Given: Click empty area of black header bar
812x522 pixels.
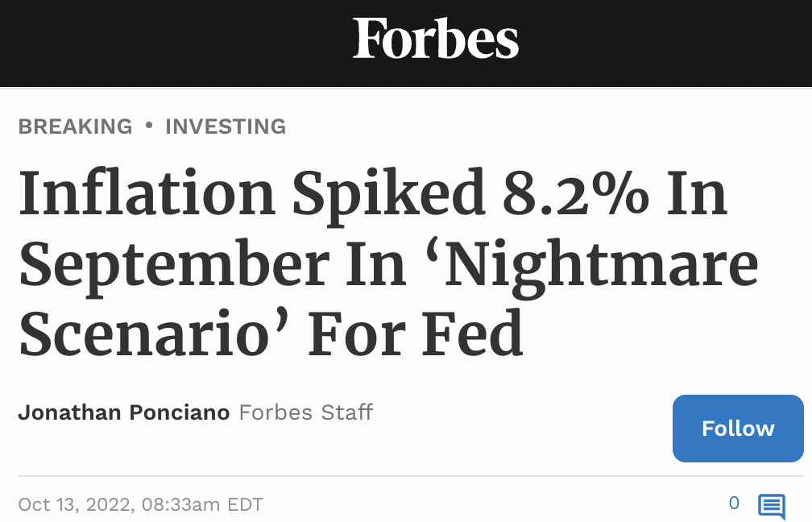Looking at the screenshot, I should point(161,40).
